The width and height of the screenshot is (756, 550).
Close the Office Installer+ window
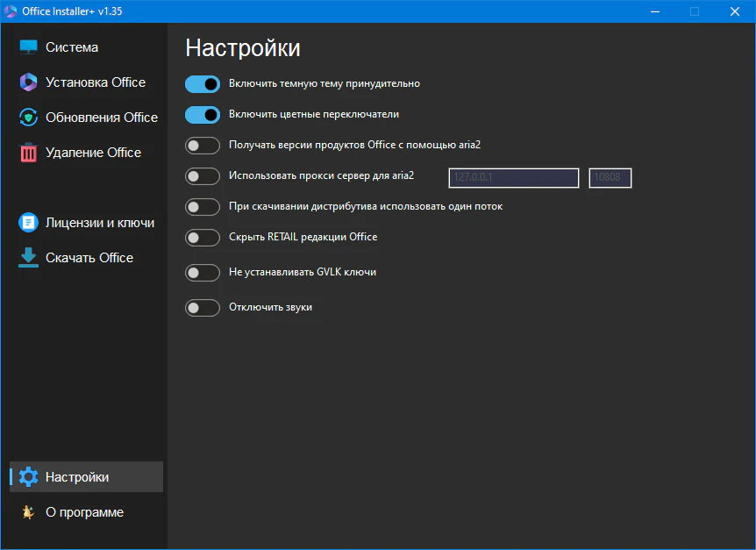tap(735, 11)
